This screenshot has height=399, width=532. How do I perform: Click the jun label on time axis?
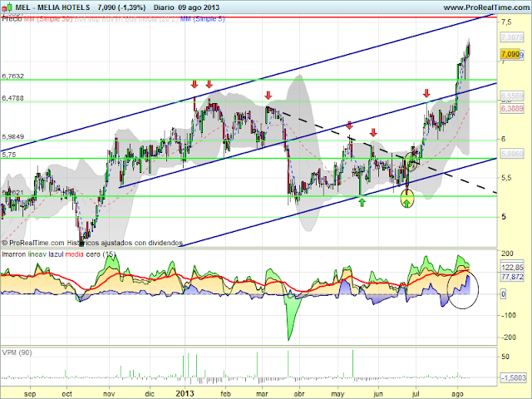pyautogui.click(x=378, y=393)
